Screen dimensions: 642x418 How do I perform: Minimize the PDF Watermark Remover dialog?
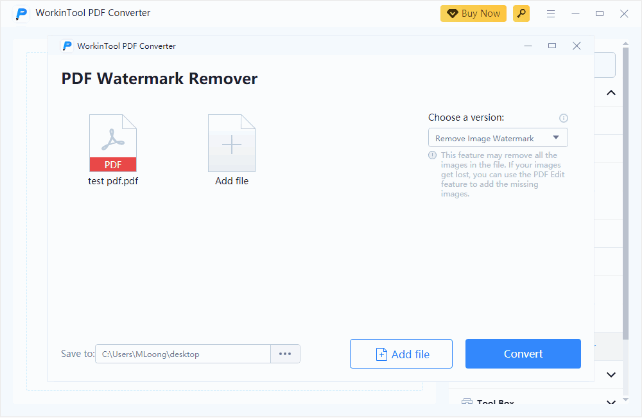[x=528, y=46]
